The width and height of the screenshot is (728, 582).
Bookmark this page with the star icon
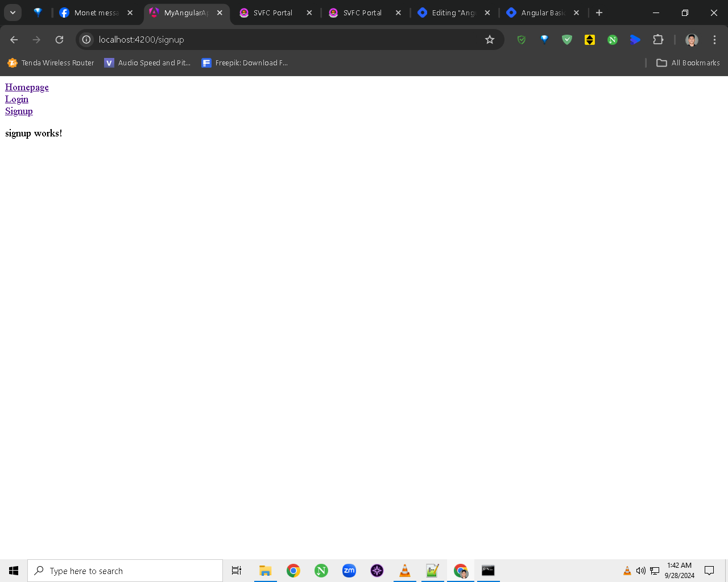point(490,40)
